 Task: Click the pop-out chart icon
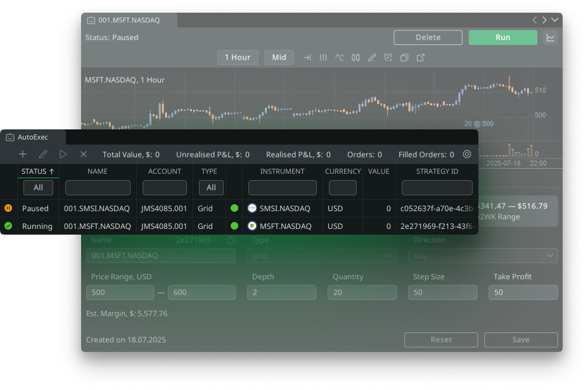[x=421, y=58]
